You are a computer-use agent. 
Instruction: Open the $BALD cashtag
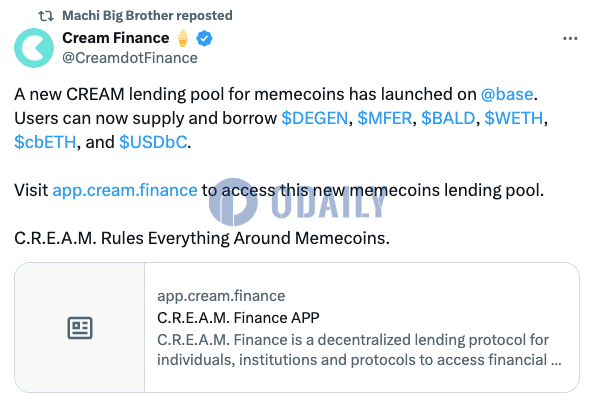(448, 118)
